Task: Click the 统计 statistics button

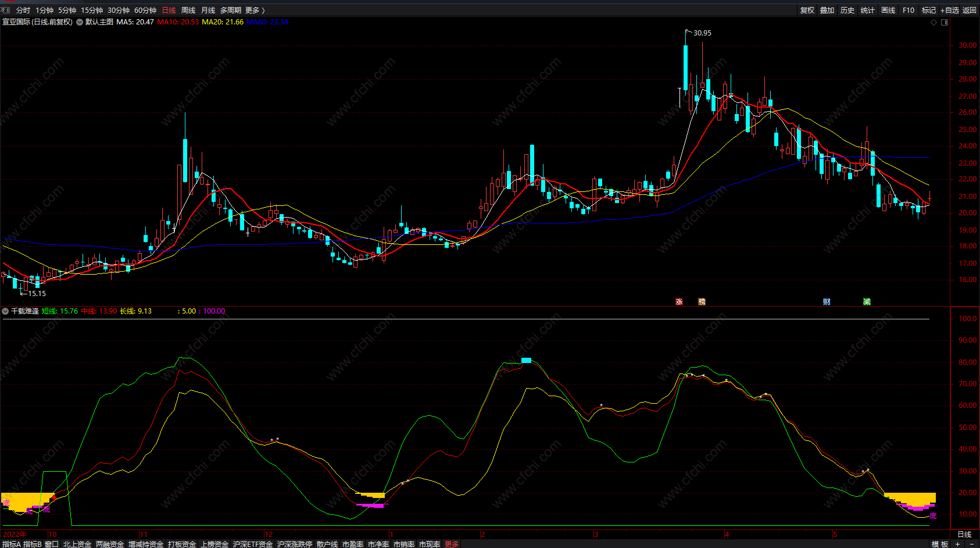Action: [x=868, y=10]
